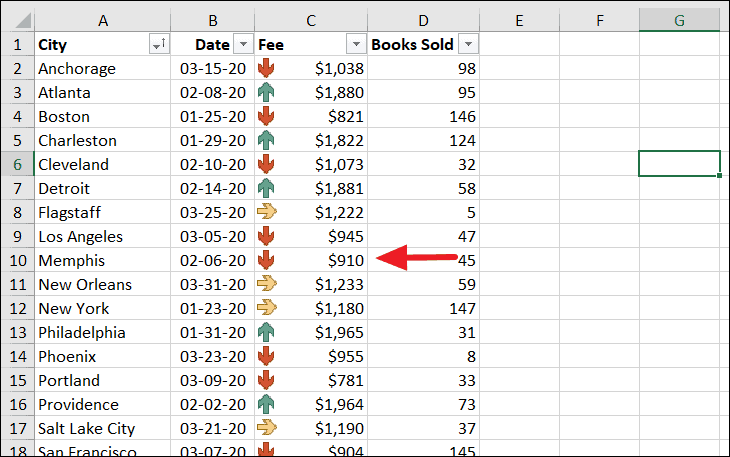Viewport: 730px width, 457px height.
Task: Select the Anchorage cell
Action: 102,68
